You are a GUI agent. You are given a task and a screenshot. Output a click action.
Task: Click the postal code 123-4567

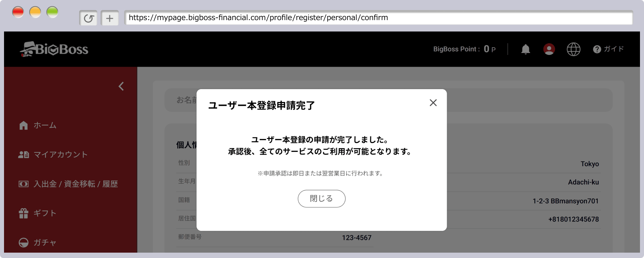pyautogui.click(x=357, y=238)
